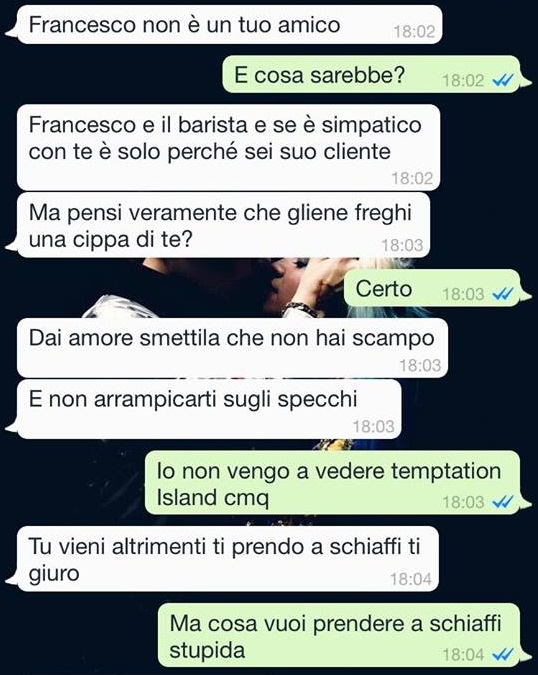This screenshot has width=538, height=675.
Task: Tap message 'Francesco e il barista e se è simpatico'
Action: (229, 147)
